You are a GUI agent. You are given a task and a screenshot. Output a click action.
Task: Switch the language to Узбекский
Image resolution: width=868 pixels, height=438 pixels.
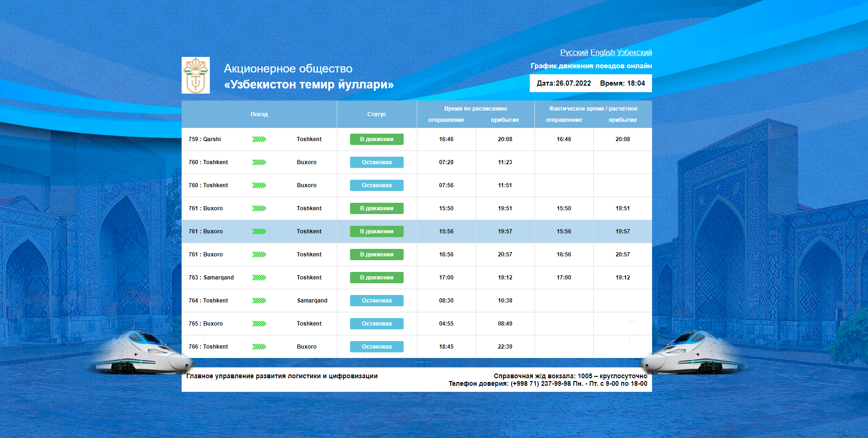coord(634,53)
